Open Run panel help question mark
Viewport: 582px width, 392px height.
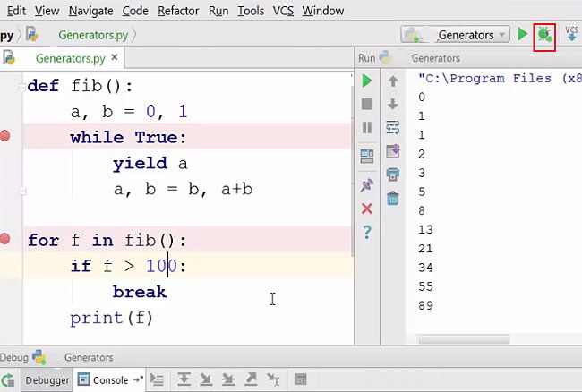[x=367, y=232]
